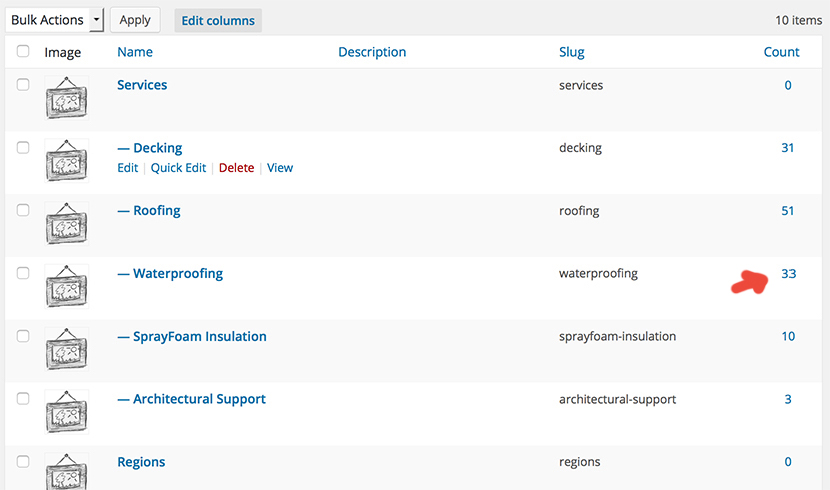Check the Regions row checkbox
The width and height of the screenshot is (830, 490).
[x=23, y=461]
